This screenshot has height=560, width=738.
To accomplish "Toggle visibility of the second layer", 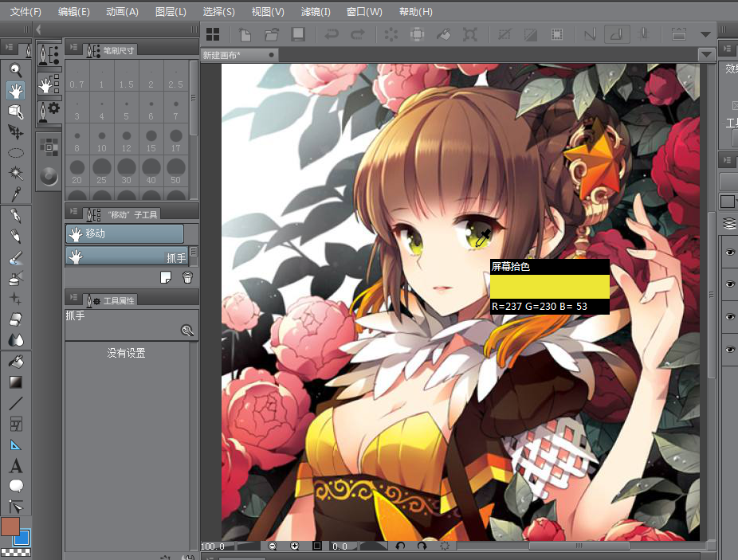I will point(729,284).
